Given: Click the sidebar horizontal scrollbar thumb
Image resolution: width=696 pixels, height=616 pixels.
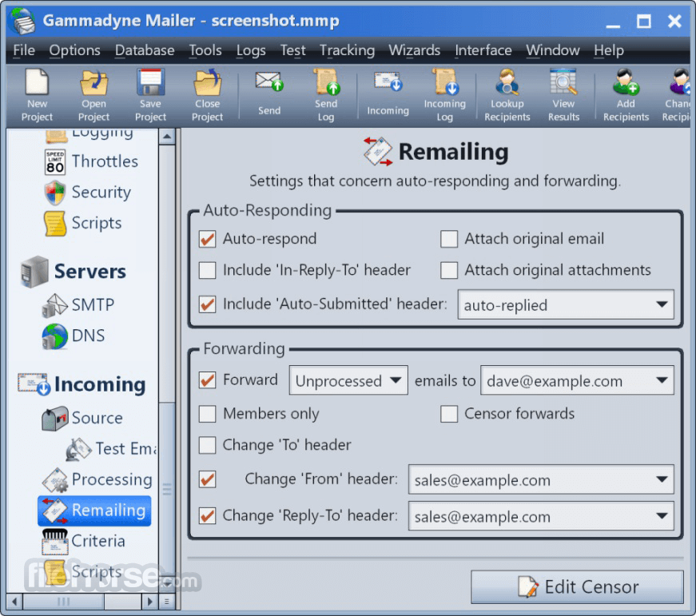Looking at the screenshot, I should pyautogui.click(x=63, y=602).
